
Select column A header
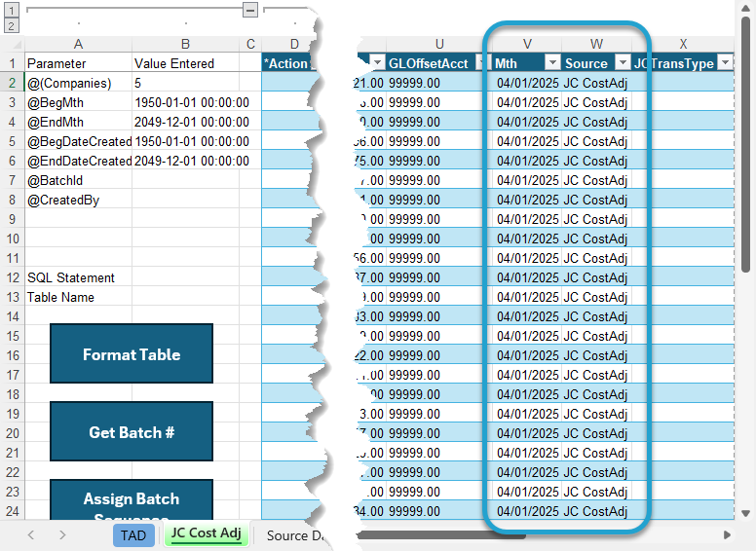coord(78,45)
